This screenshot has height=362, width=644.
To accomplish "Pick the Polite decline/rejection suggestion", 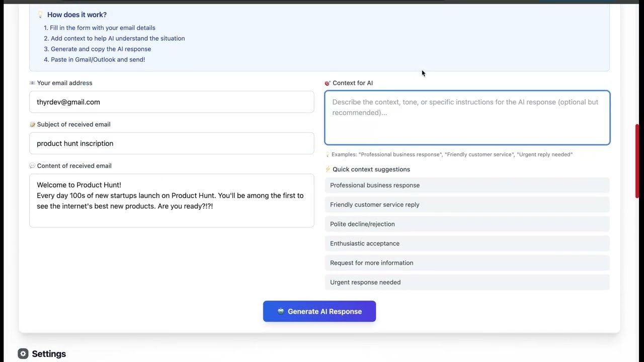I will pyautogui.click(x=467, y=224).
